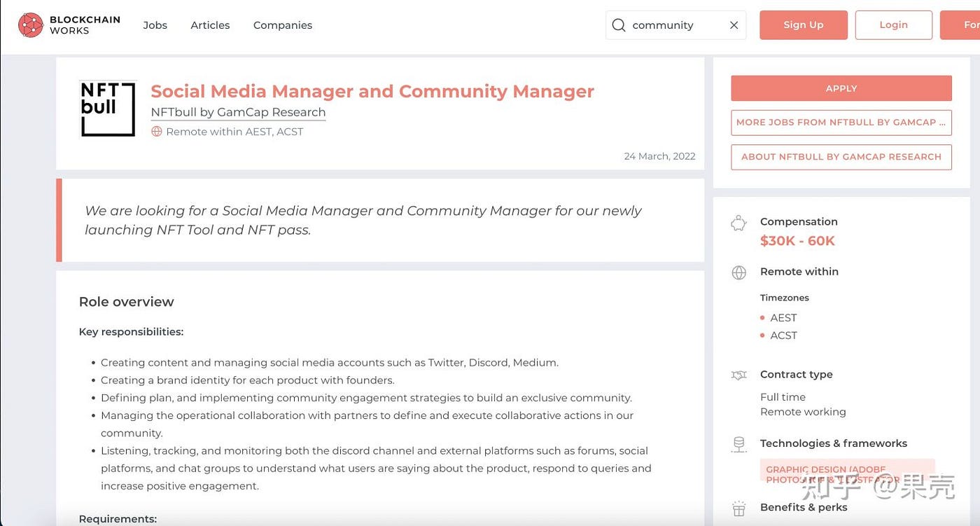This screenshot has height=526, width=980.
Task: Click the italic job summary quote
Action: [x=363, y=220]
